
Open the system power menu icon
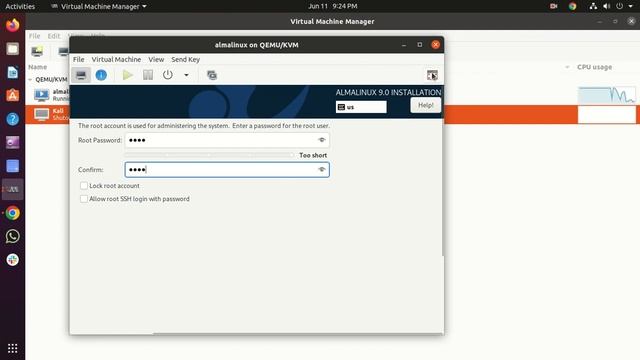tap(620, 6)
